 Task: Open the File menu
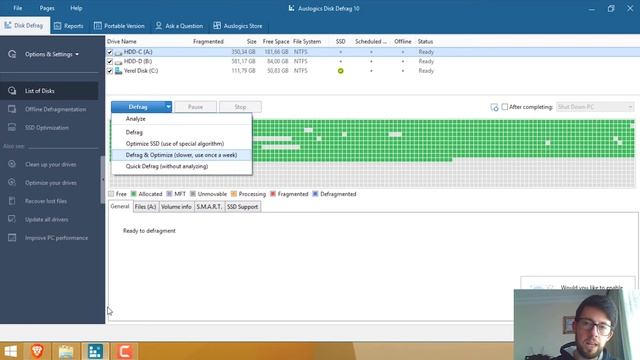pos(18,8)
